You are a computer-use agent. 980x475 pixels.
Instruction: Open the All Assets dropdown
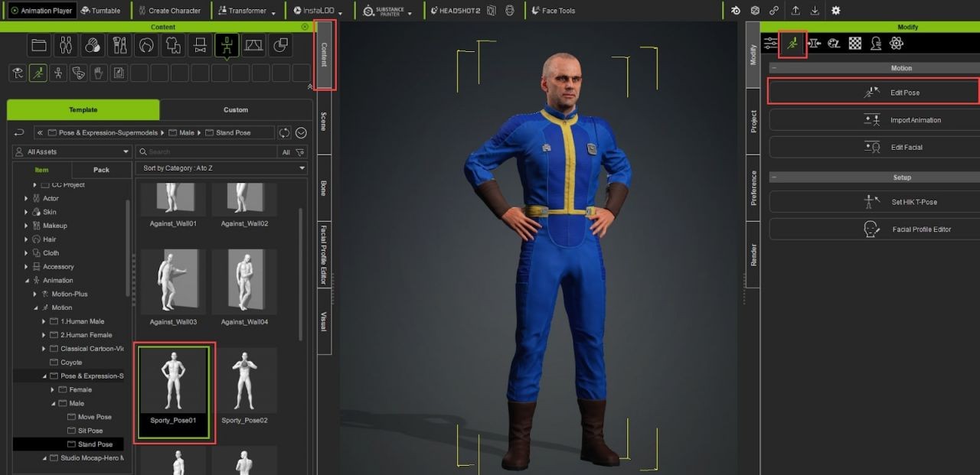pos(72,152)
